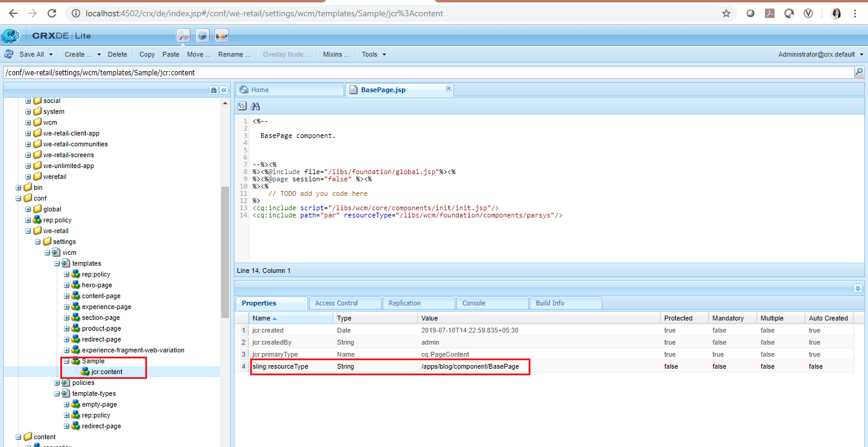Switch to the Home tab
This screenshot has width=868, height=447.
pos(289,90)
